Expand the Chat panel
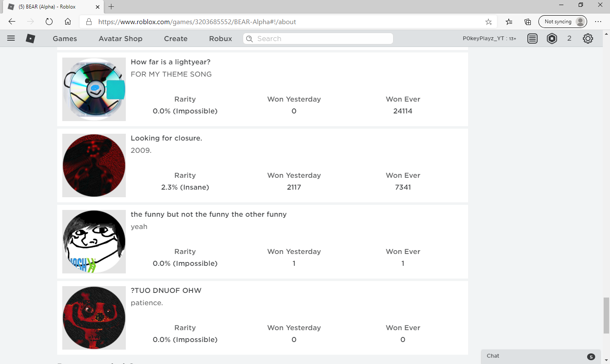The image size is (610, 364). coord(541,356)
